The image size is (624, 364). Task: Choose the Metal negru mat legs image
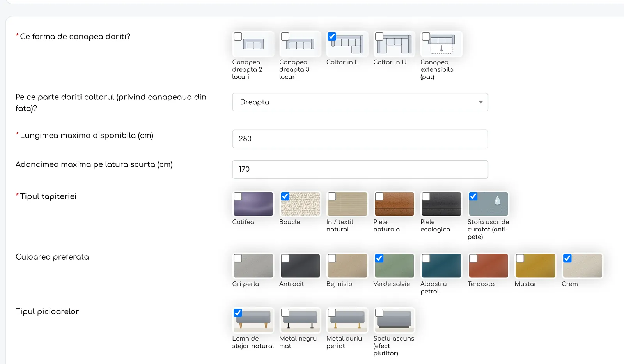tap(300, 320)
